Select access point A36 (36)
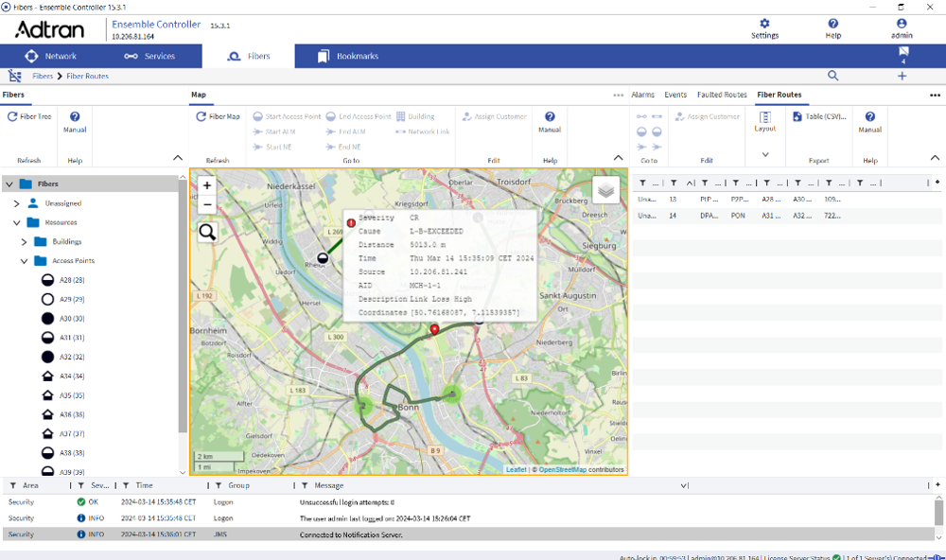The height and width of the screenshot is (560, 946). point(62,415)
